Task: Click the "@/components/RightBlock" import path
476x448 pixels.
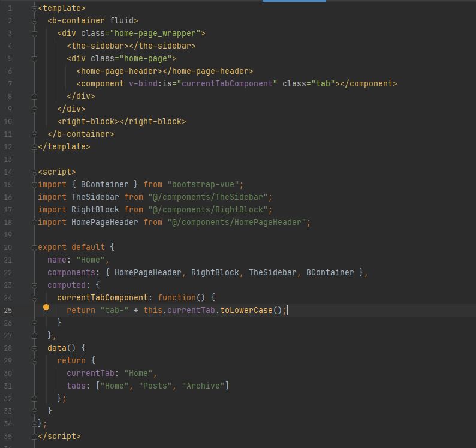Action: [208, 209]
